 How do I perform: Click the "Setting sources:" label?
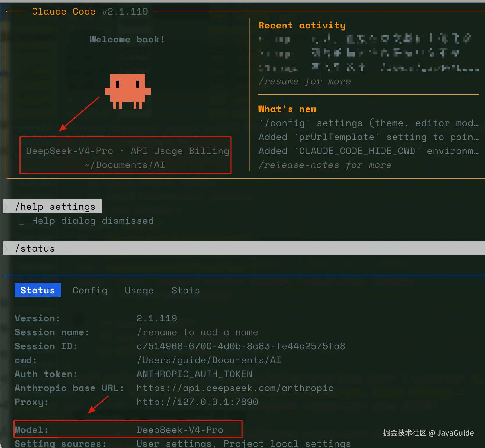[61, 443]
